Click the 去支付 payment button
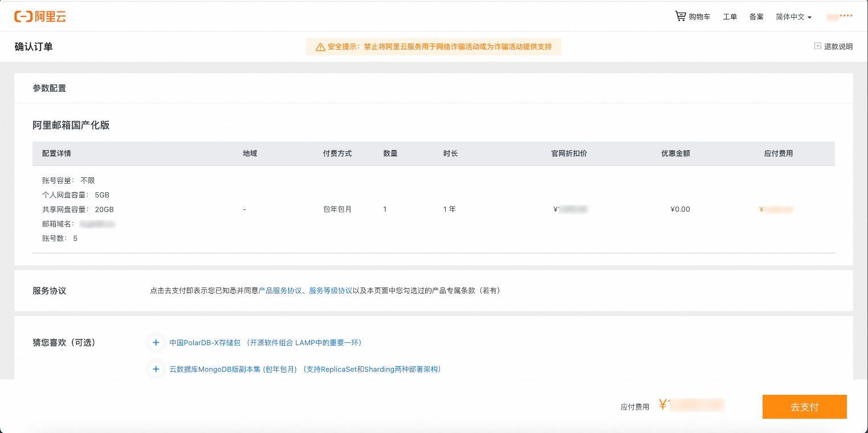The image size is (868, 433). pyautogui.click(x=804, y=407)
